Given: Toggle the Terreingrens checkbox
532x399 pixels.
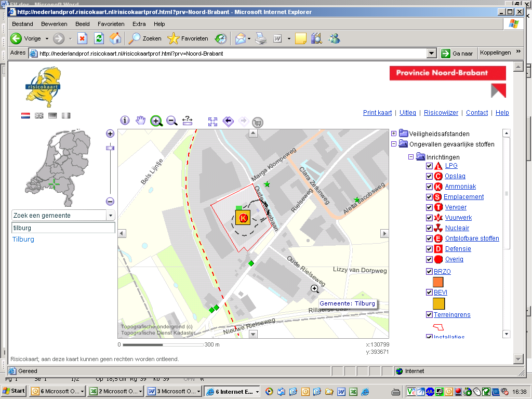Looking at the screenshot, I should [x=429, y=314].
